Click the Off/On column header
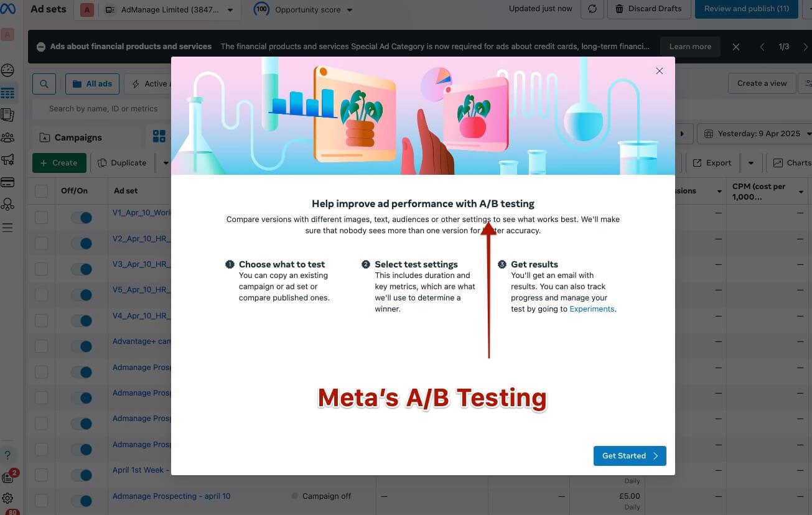Image resolution: width=812 pixels, height=515 pixels. 74,191
